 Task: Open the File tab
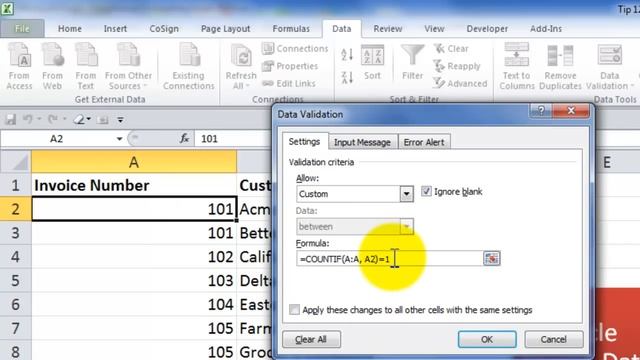pos(22,29)
